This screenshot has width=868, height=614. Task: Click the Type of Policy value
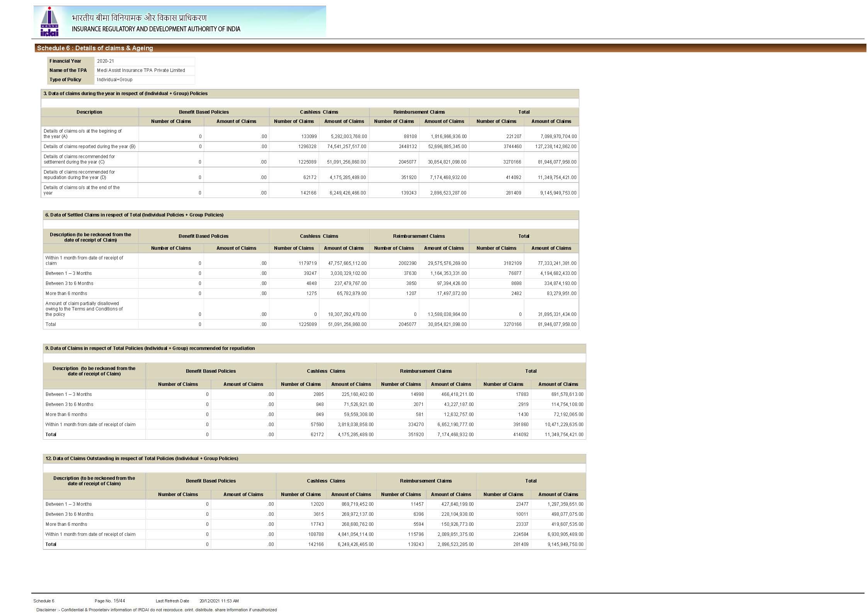[x=114, y=80]
